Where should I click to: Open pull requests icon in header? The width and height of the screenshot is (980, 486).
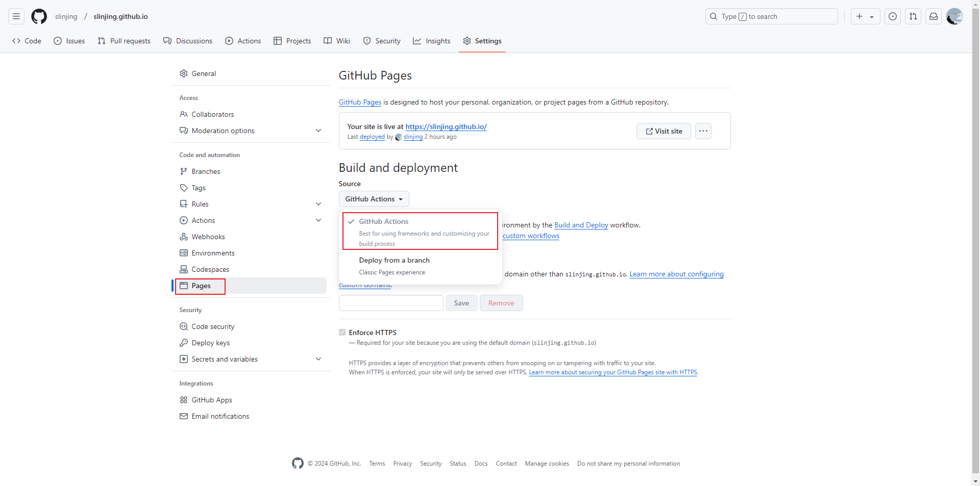coord(913,16)
